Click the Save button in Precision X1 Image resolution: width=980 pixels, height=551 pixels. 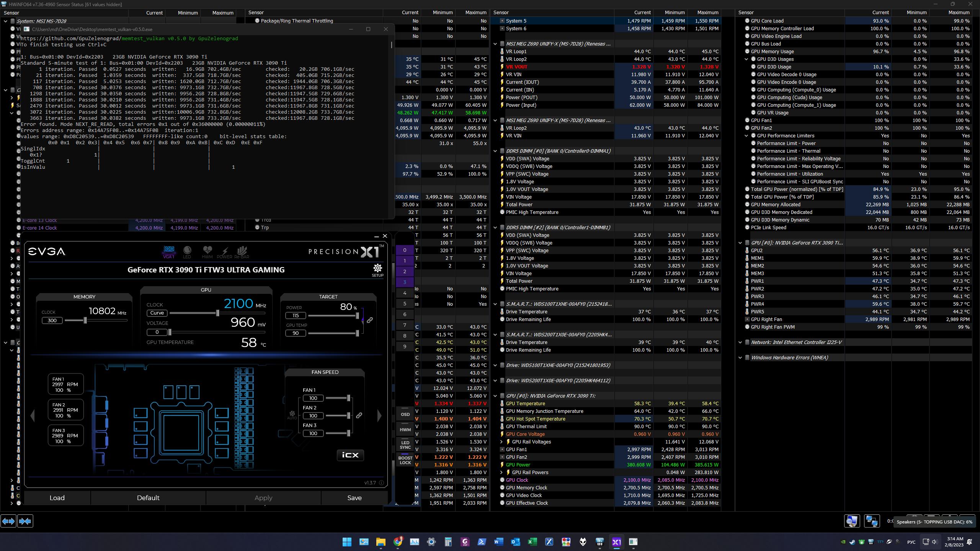point(354,498)
